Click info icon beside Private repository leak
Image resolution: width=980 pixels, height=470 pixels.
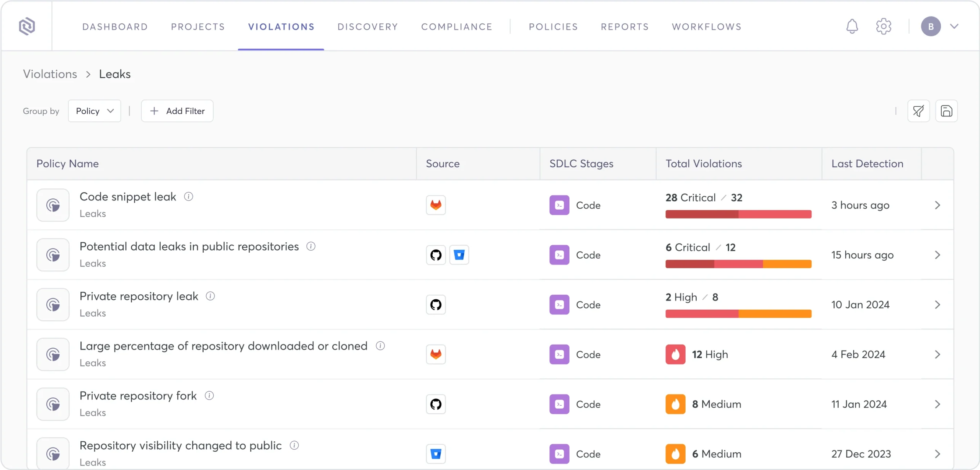(x=210, y=296)
